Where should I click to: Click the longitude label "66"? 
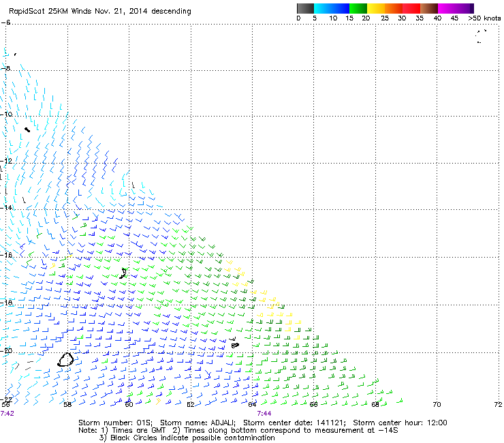pos(314,404)
